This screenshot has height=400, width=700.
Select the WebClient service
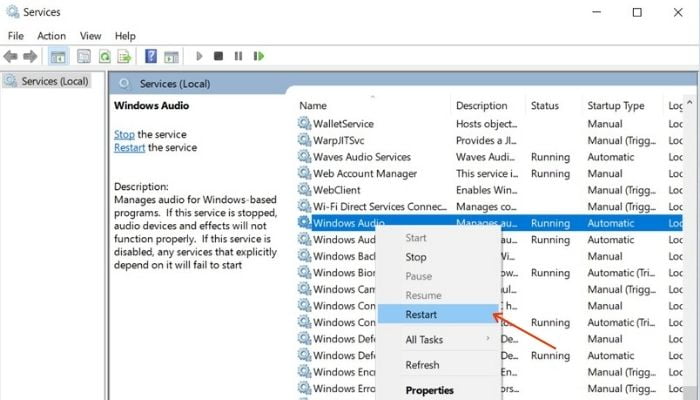[490, 190]
